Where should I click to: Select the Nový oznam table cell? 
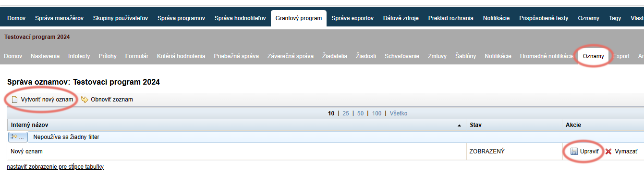[x=236, y=151]
